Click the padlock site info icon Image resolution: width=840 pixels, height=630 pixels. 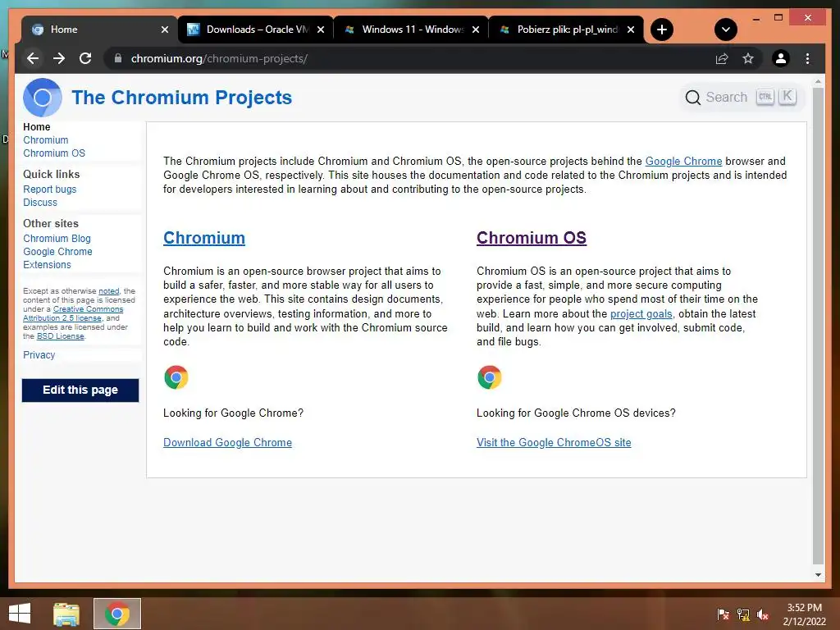point(118,58)
